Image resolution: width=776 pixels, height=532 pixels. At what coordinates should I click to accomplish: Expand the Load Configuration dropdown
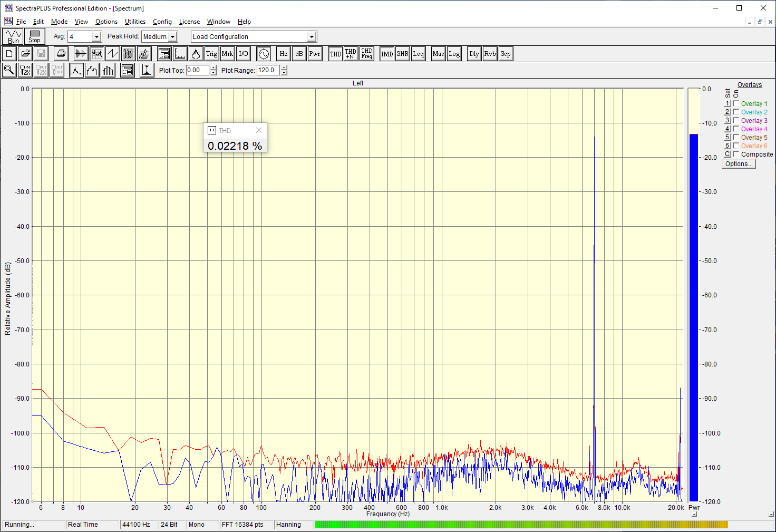[312, 36]
